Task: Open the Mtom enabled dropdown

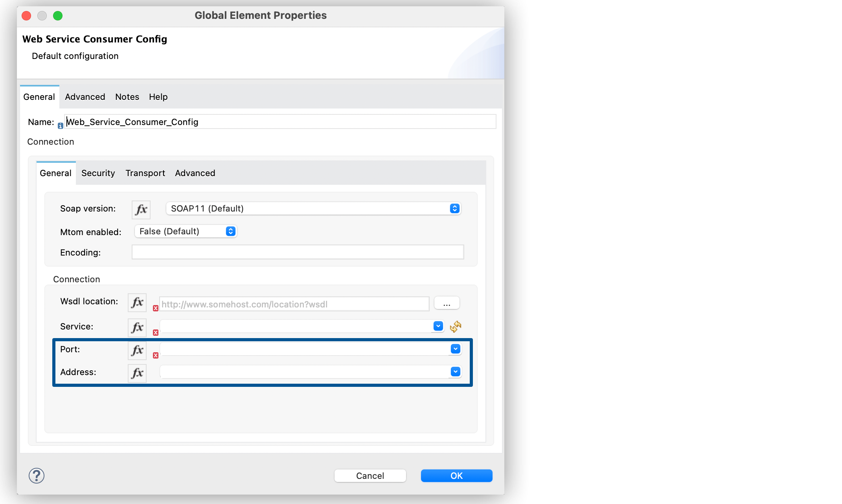Action: (x=230, y=231)
